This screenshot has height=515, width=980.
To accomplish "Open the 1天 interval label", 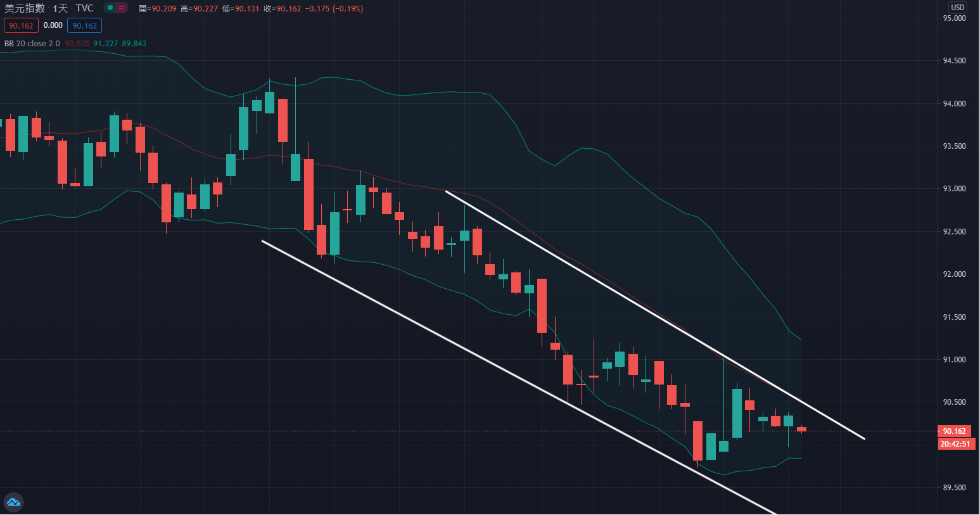I will (60, 8).
